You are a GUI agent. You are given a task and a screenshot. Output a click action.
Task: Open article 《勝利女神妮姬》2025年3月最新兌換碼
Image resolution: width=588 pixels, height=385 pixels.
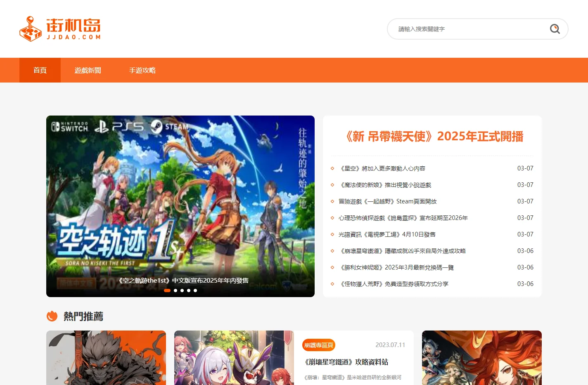tap(396, 267)
